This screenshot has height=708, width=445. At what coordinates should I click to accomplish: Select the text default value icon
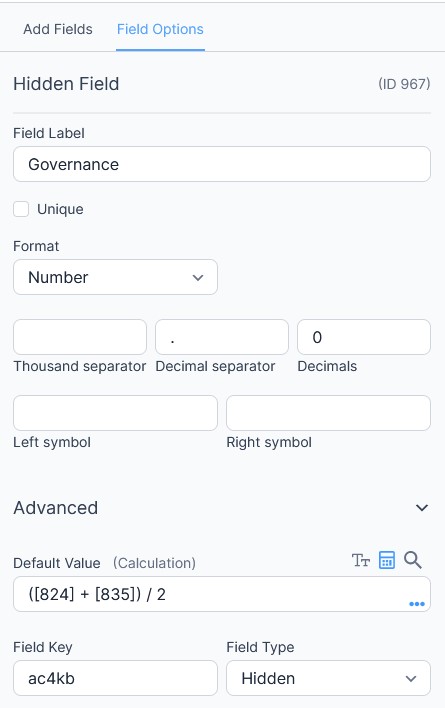(361, 560)
